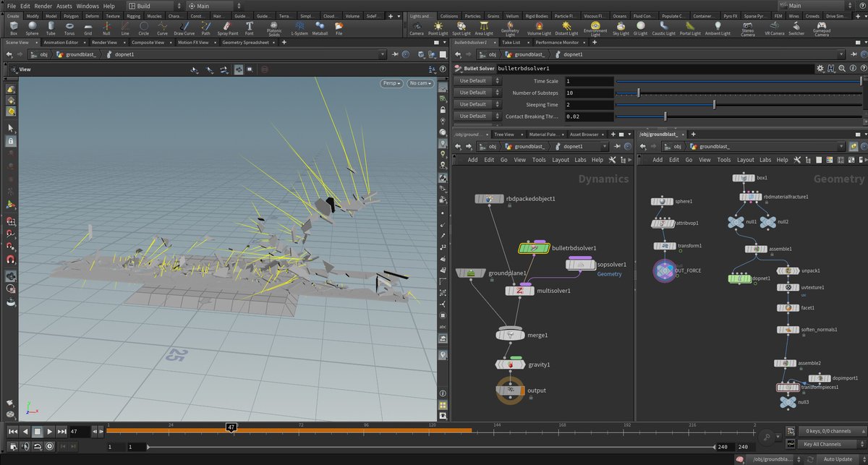The width and height of the screenshot is (868, 465).
Task: Add a Sky Light
Action: (621, 27)
